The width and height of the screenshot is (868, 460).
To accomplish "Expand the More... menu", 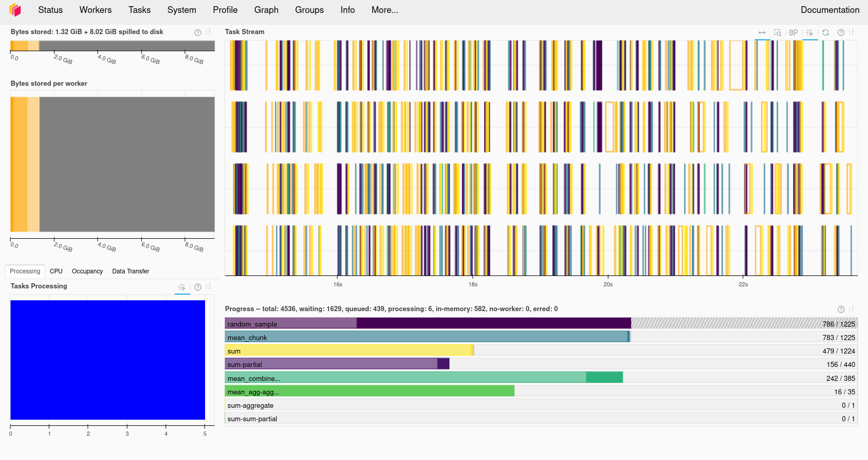I will coord(385,10).
